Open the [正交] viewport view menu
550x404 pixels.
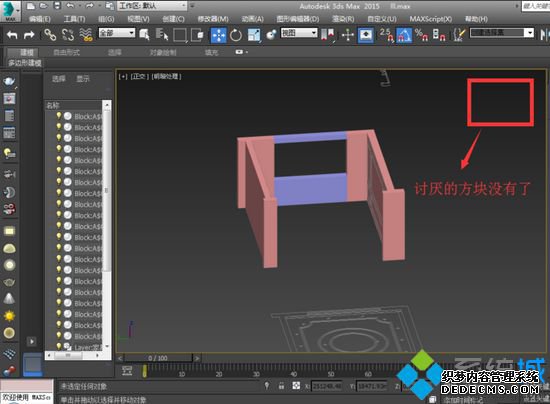pos(140,76)
